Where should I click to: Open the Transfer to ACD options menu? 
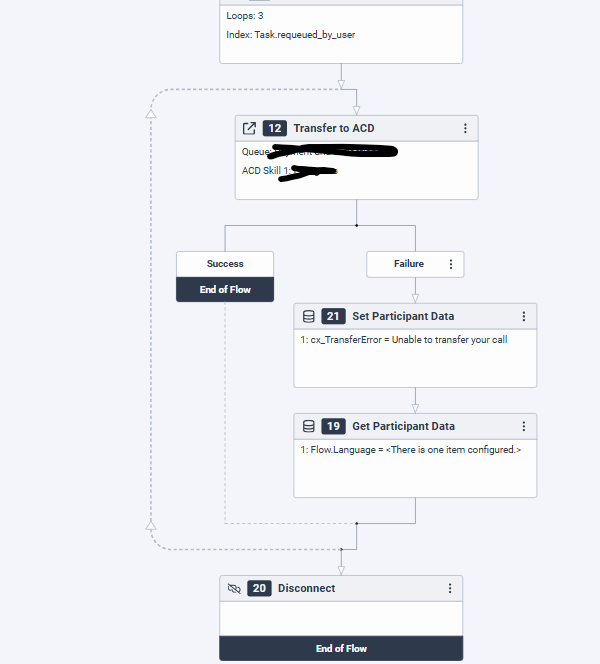(x=465, y=128)
